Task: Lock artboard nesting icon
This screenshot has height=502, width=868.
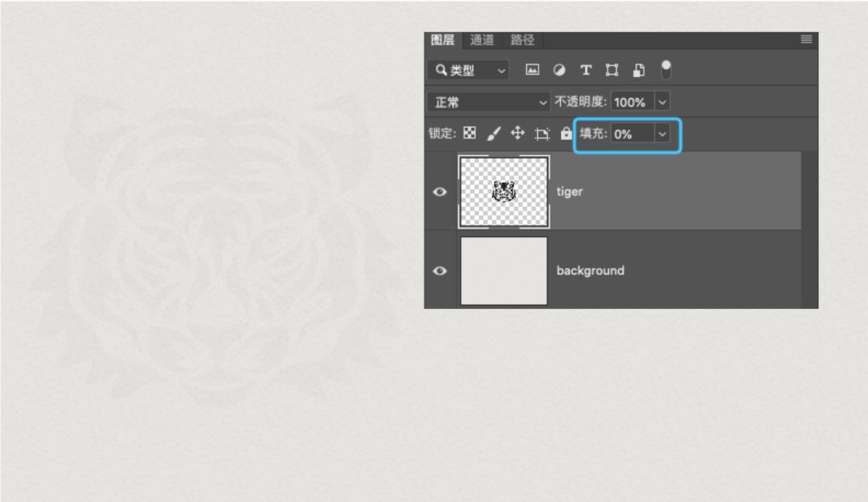Action: 542,134
